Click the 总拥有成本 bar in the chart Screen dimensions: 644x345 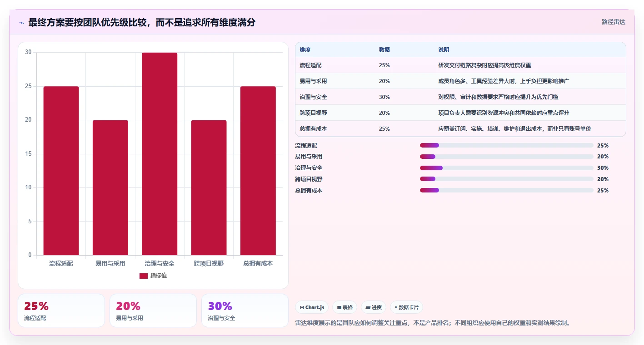point(258,171)
